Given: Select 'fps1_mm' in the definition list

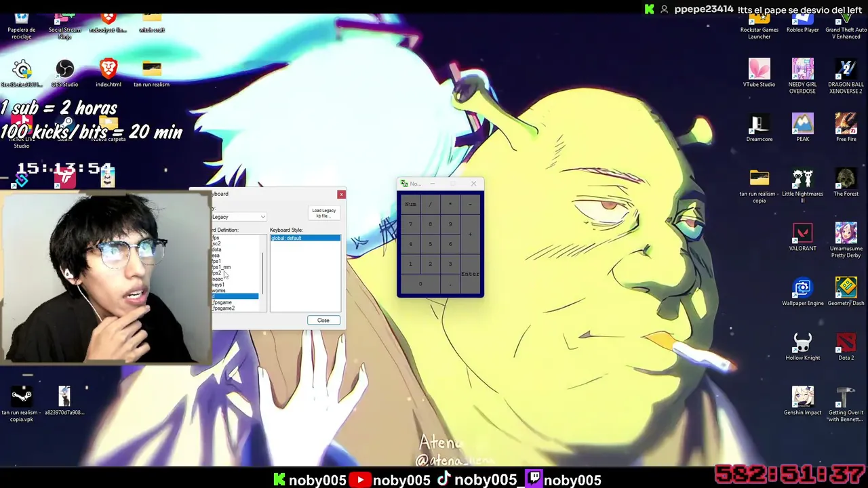Looking at the screenshot, I should (x=235, y=267).
